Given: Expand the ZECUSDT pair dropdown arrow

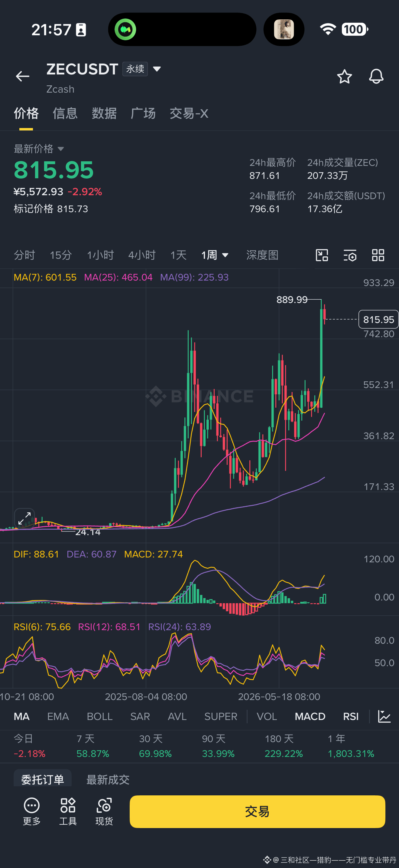Looking at the screenshot, I should (157, 69).
